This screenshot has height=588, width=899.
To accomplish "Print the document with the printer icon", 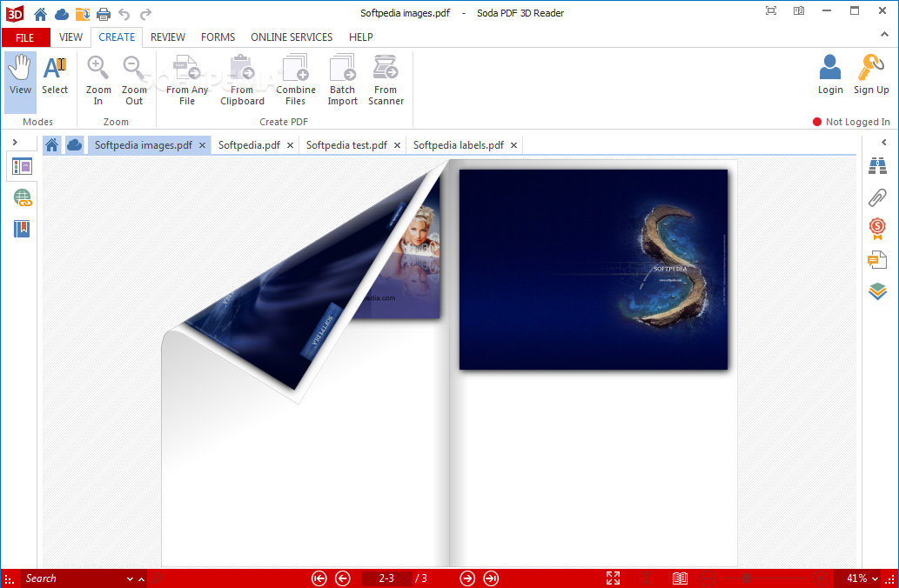I will click(x=104, y=14).
